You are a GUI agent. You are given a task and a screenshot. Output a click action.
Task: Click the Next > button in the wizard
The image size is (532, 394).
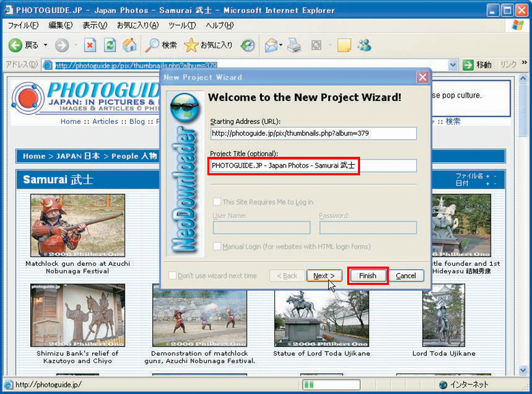324,275
